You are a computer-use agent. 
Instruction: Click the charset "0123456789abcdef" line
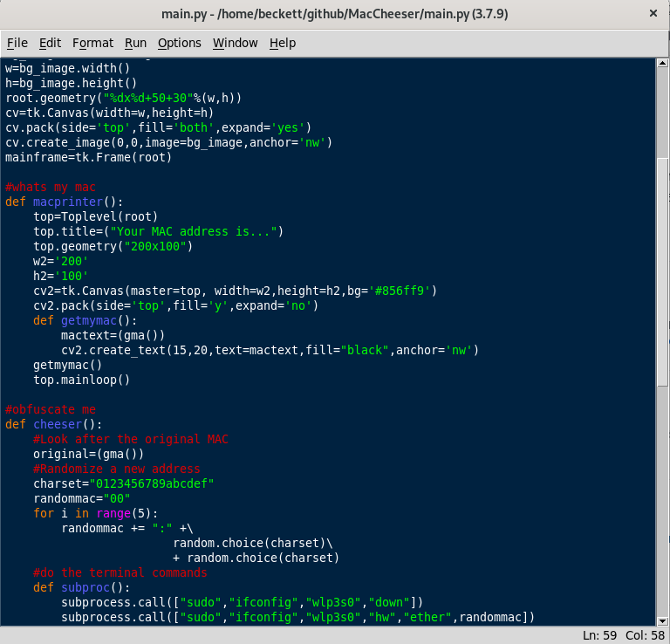point(124,484)
